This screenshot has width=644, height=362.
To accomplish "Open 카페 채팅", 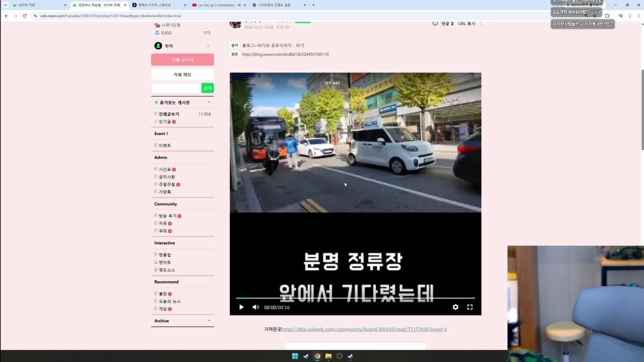I will tap(182, 74).
